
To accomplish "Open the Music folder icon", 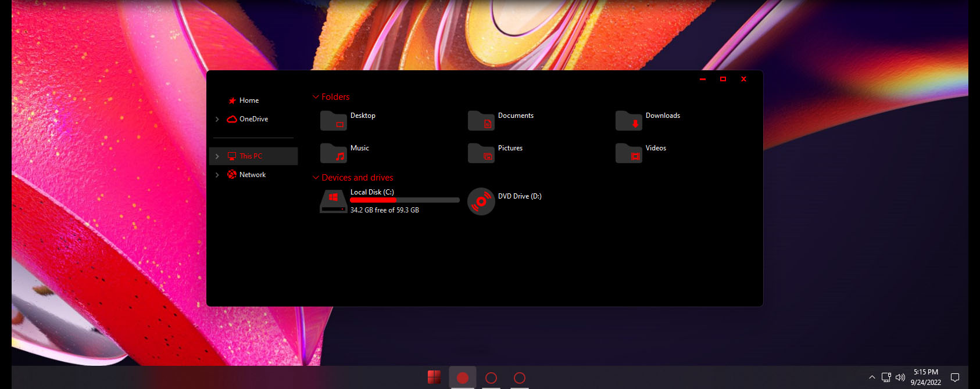I will 334,153.
